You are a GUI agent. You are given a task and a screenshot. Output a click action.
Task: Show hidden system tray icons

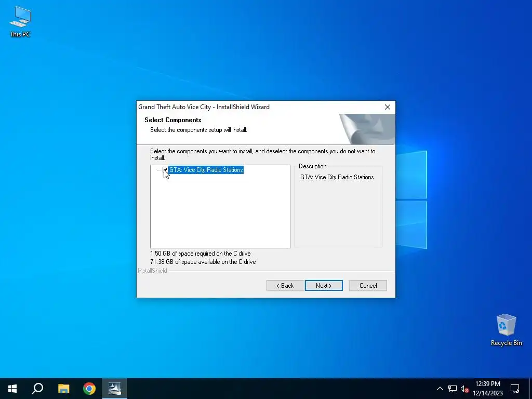tap(440, 389)
